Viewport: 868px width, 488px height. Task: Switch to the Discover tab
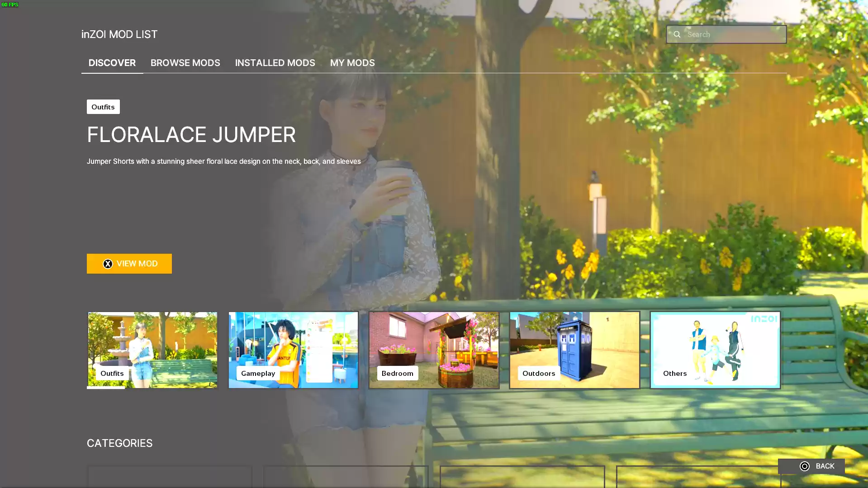pos(112,63)
